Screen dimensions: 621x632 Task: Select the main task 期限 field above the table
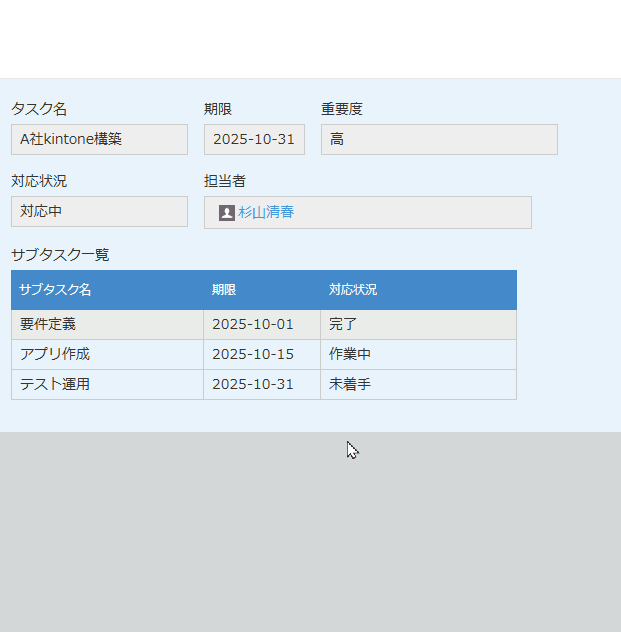(254, 140)
